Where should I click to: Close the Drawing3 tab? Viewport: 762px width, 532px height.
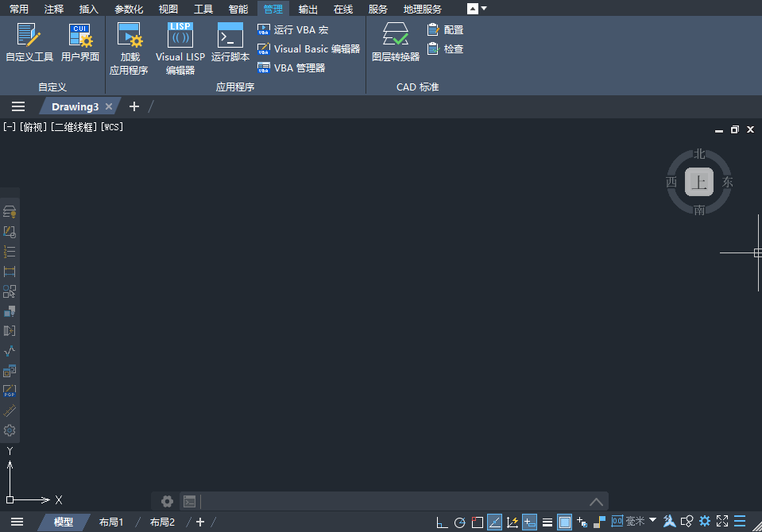click(109, 106)
